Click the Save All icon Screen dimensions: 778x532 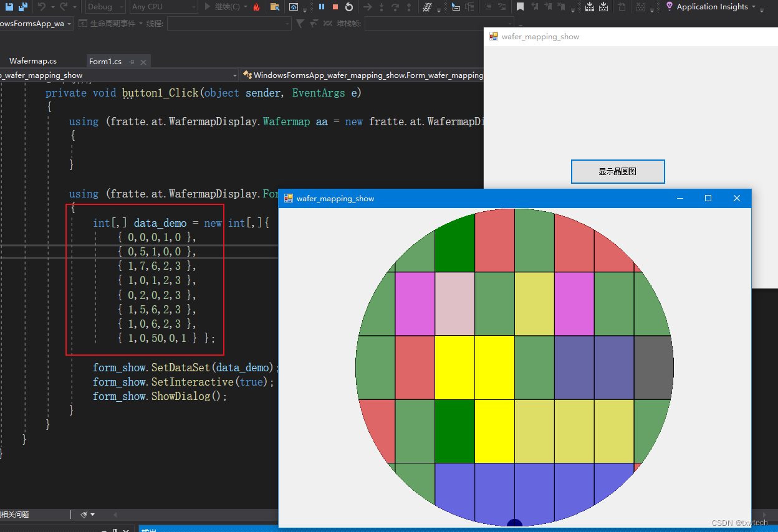click(23, 7)
